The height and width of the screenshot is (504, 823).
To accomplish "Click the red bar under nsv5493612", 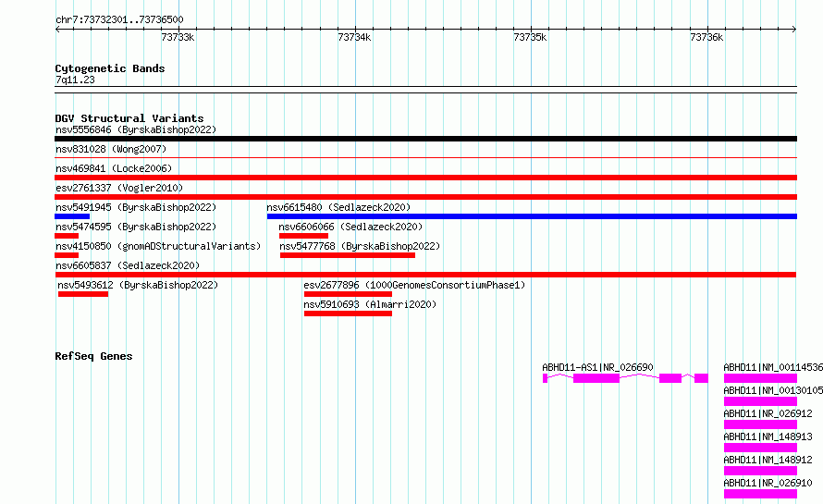I will coord(83,294).
